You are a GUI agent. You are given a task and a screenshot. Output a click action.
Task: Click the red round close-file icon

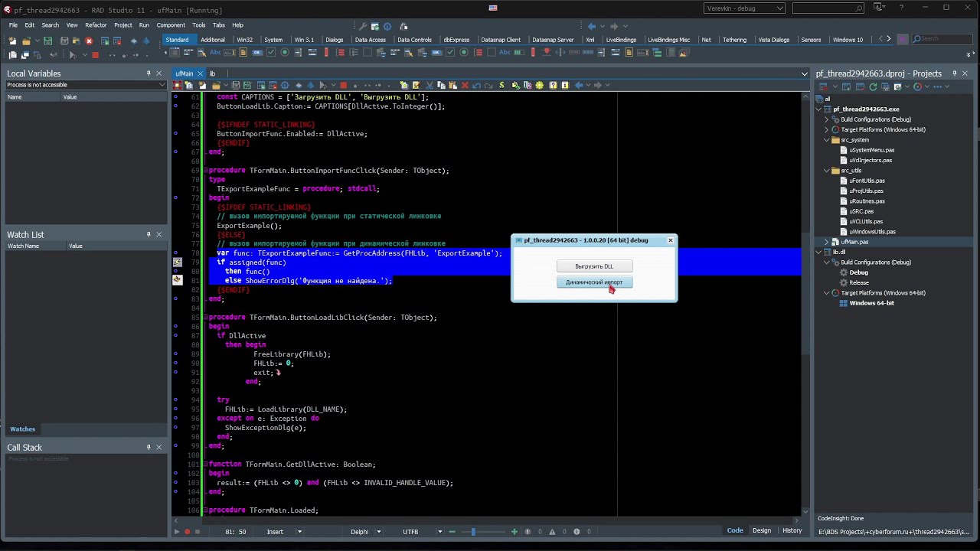(x=89, y=41)
